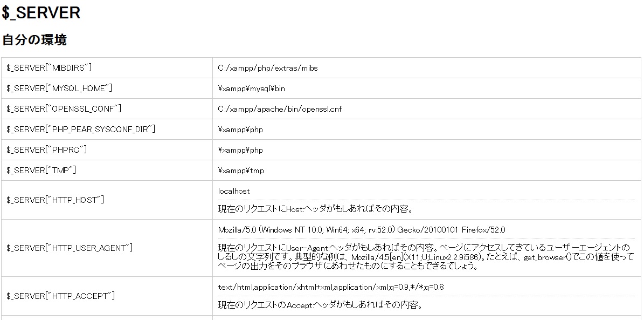This screenshot has width=644, height=320.
Task: Select the $_SERVER["PHPRC"] key cell
Action: click(107, 150)
